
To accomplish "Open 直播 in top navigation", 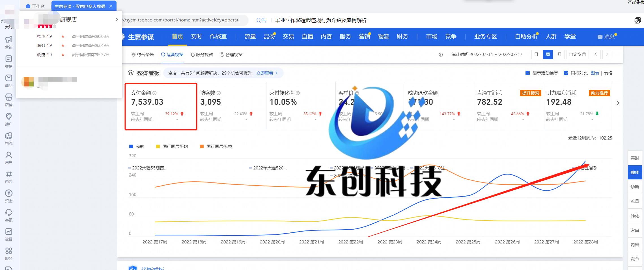I will [x=307, y=37].
